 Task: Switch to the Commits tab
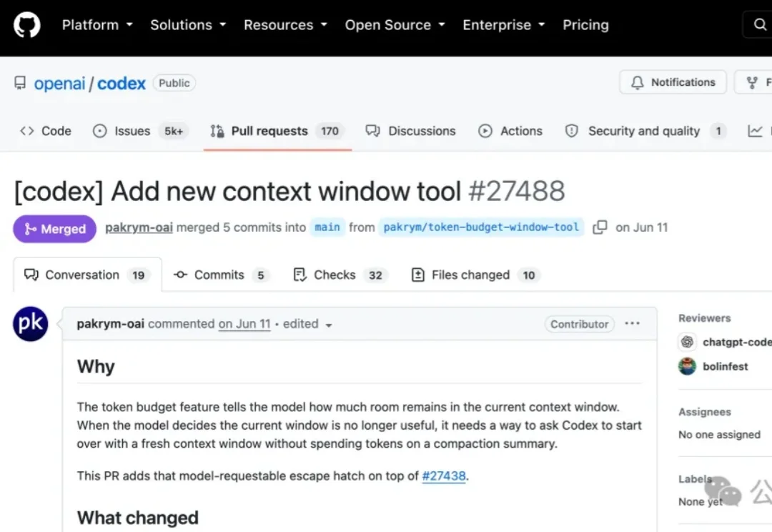pyautogui.click(x=221, y=275)
